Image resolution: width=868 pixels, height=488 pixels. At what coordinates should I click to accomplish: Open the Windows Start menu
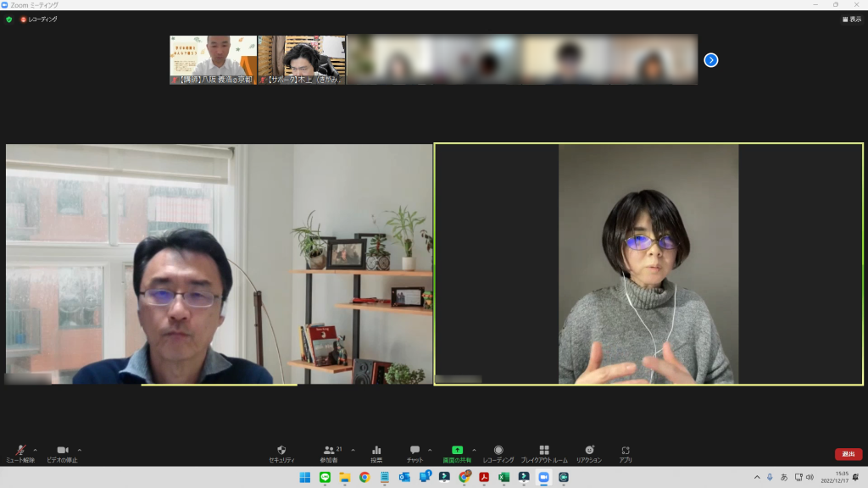pyautogui.click(x=304, y=478)
